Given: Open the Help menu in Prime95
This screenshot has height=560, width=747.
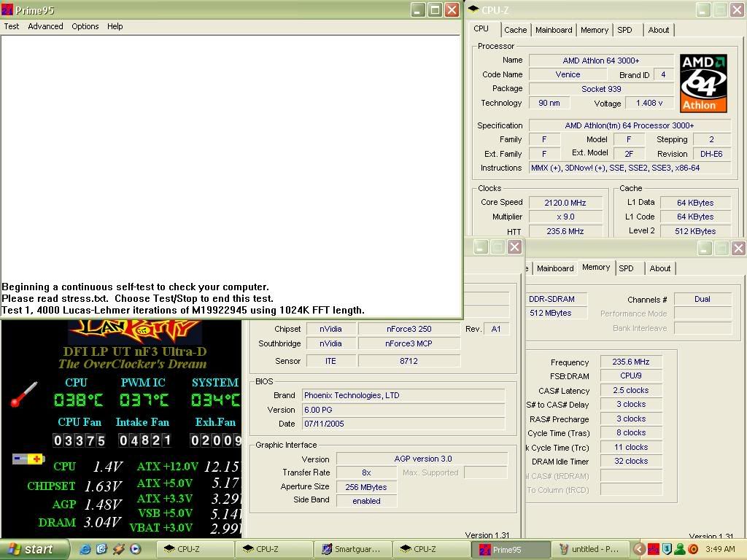Looking at the screenshot, I should click(115, 26).
